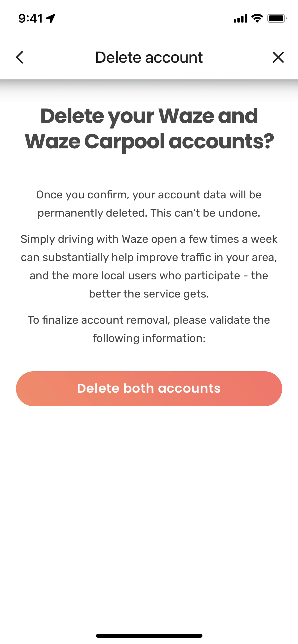The image size is (298, 644).
Task: Tap the Wi-Fi status icon
Action: [257, 18]
